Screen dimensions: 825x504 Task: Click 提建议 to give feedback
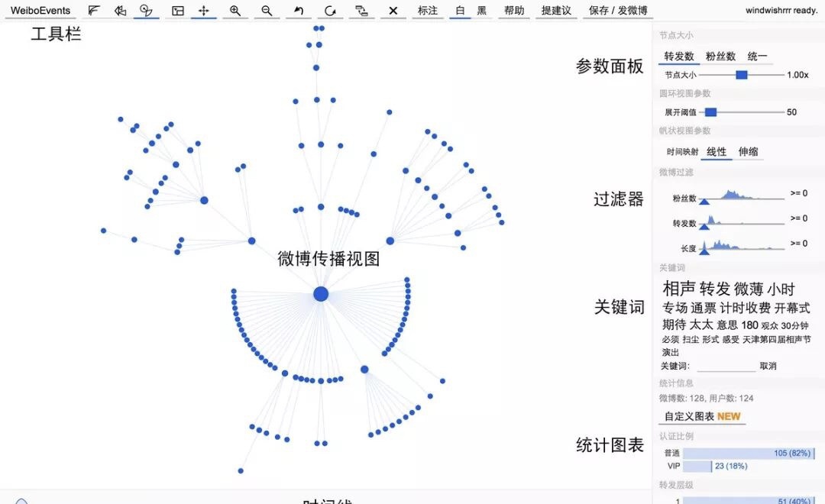(x=557, y=11)
